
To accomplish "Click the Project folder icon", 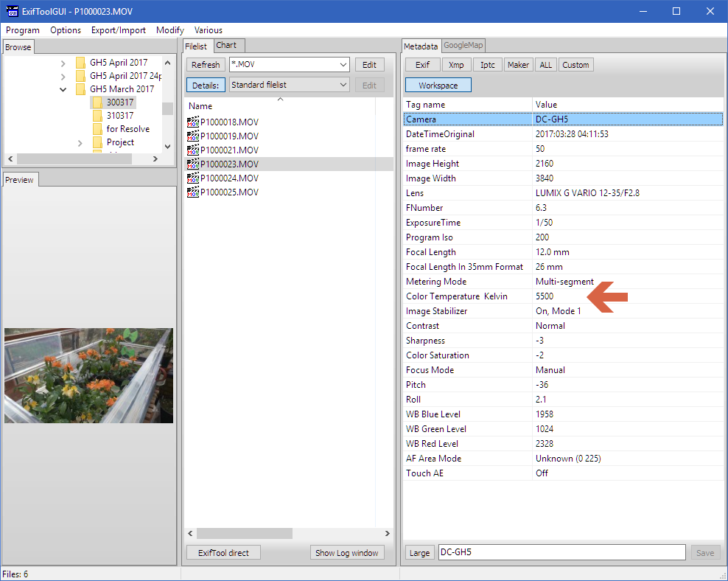I will pos(97,142).
